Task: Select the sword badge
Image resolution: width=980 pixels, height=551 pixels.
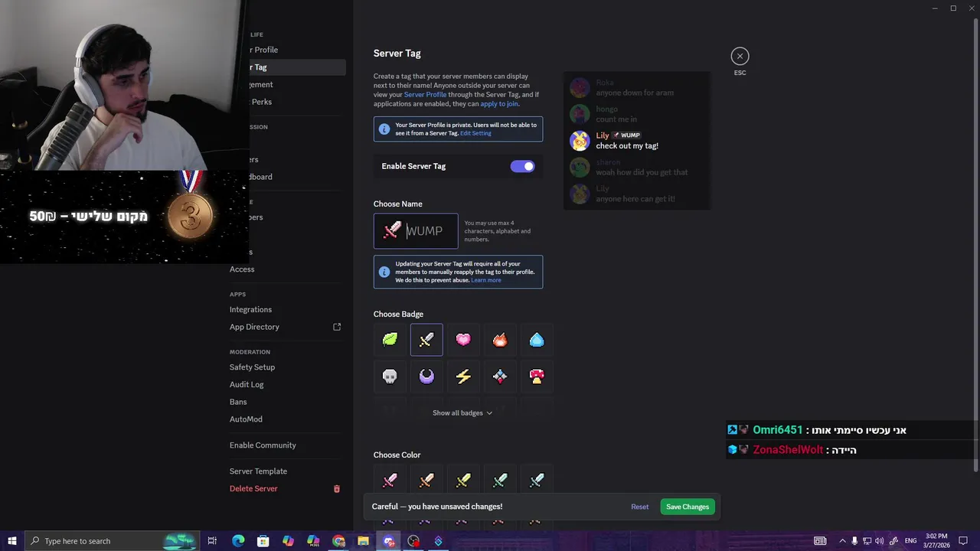Action: pos(426,340)
